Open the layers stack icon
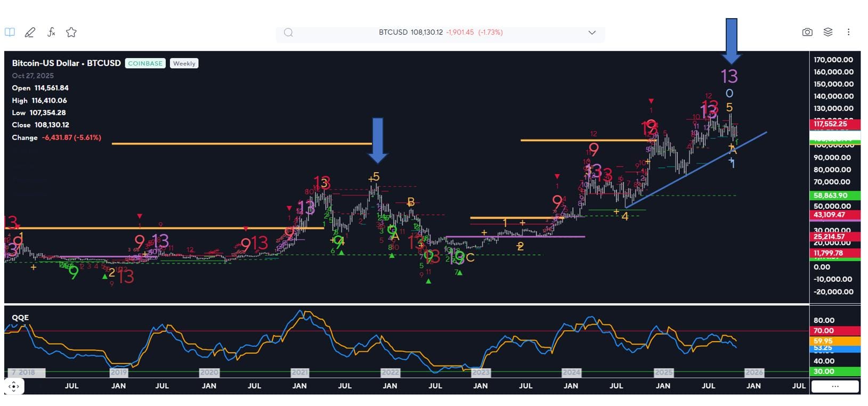Screen dimensions: 868x406 [828, 33]
